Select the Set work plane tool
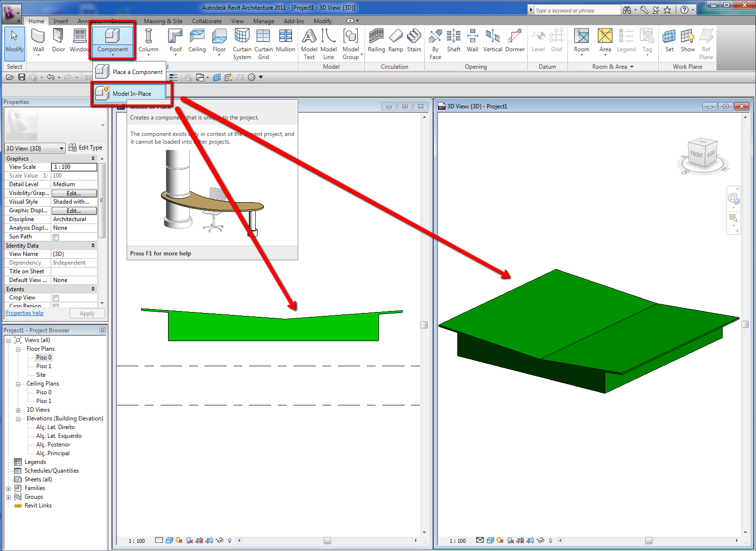The width and height of the screenshot is (756, 551). [x=669, y=41]
